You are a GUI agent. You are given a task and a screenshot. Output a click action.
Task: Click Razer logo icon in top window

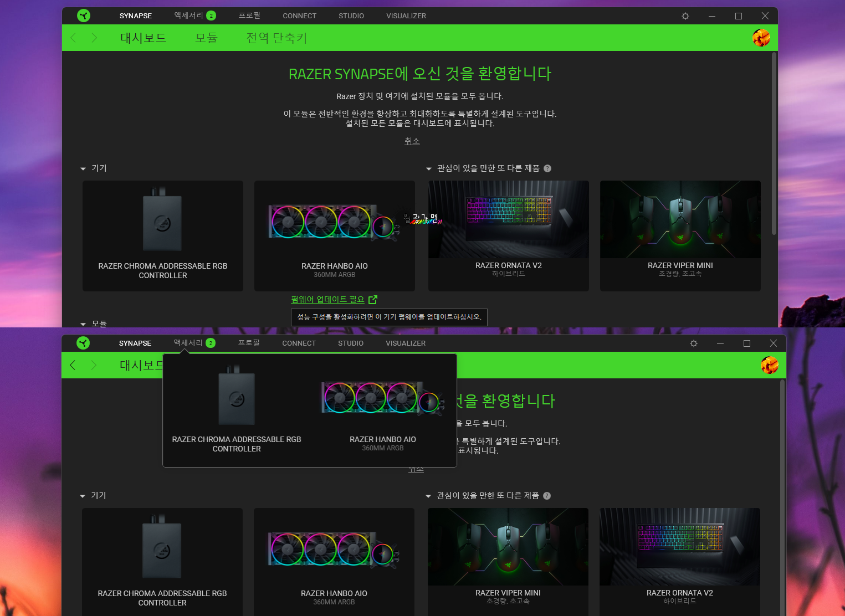pyautogui.click(x=84, y=16)
